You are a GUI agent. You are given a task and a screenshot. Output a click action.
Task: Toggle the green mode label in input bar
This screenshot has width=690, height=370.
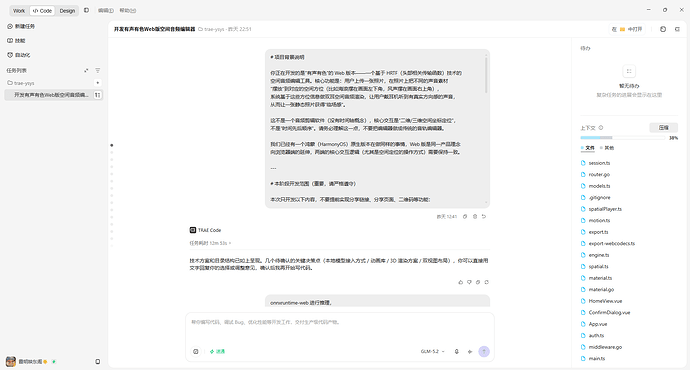217,352
